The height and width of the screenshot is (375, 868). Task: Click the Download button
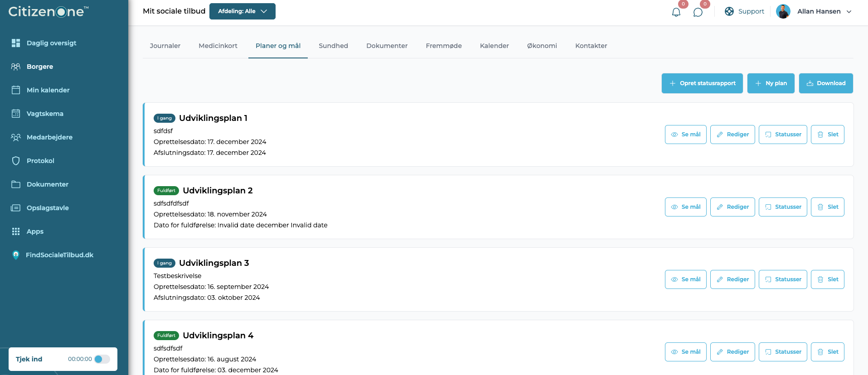826,83
